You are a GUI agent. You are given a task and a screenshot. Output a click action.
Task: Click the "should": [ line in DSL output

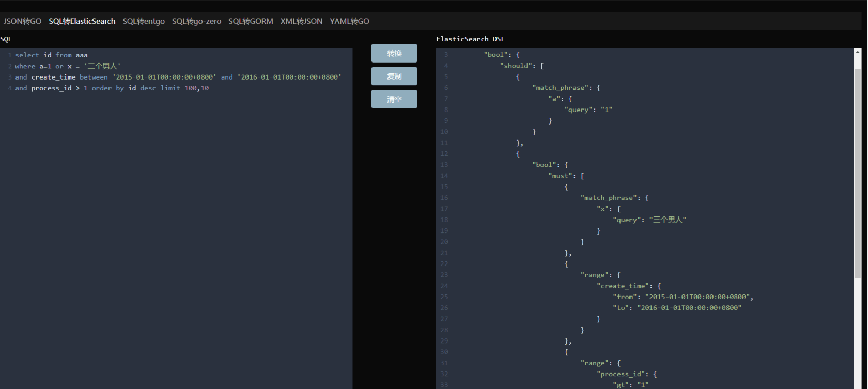coord(521,66)
